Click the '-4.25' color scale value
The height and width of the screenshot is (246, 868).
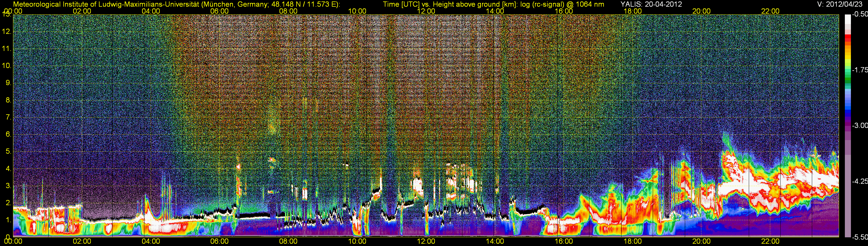coord(860,181)
